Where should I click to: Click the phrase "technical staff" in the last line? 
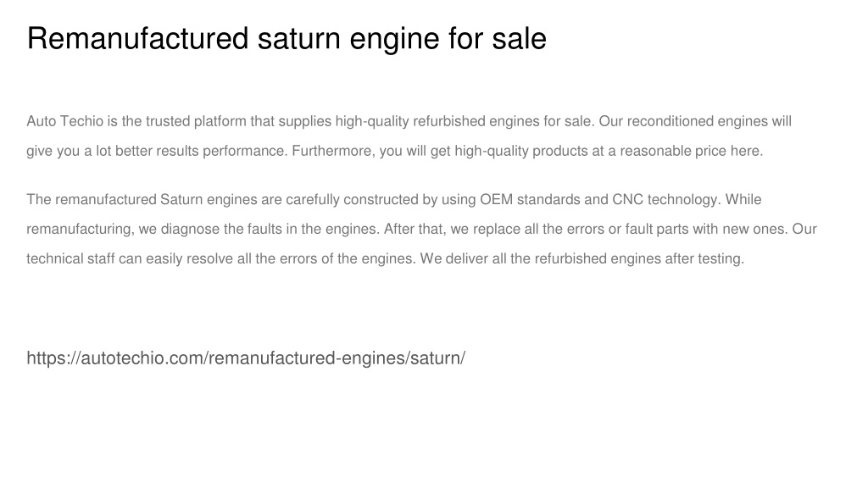(x=70, y=258)
